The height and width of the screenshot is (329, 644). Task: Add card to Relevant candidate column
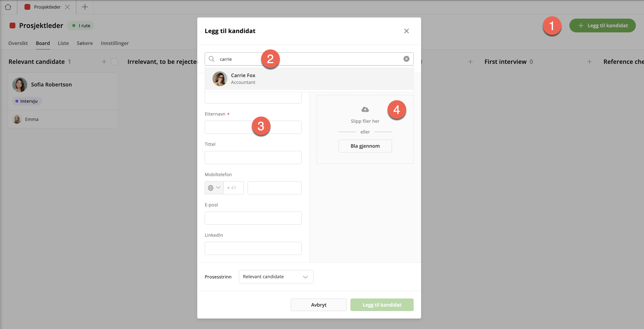pos(104,62)
